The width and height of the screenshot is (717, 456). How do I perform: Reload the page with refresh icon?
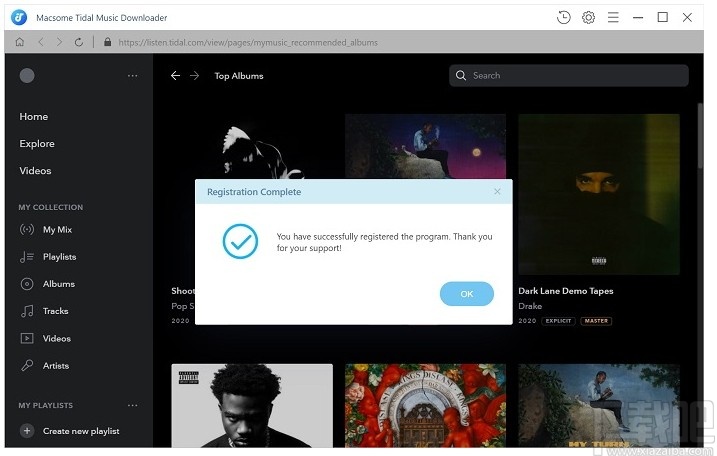click(x=79, y=42)
